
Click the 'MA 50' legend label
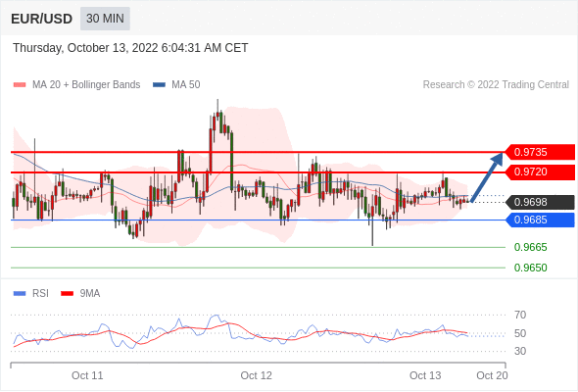pos(186,85)
